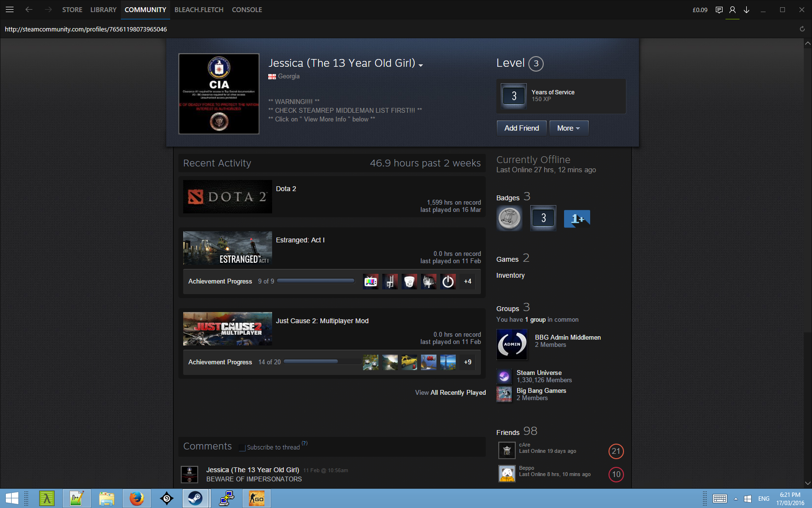Click the Estranged achievement progress bar

(x=316, y=281)
